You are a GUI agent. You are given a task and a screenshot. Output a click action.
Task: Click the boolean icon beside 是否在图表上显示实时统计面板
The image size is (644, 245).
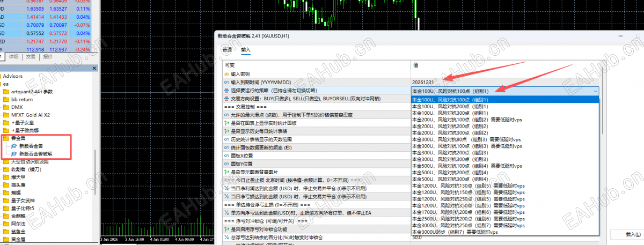click(x=226, y=123)
